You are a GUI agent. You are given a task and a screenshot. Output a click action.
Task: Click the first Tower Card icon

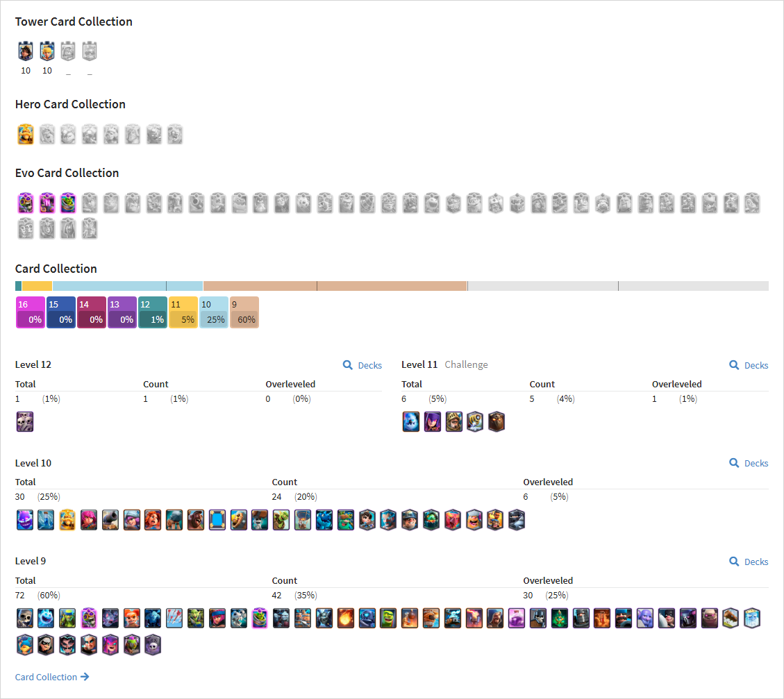[26, 51]
